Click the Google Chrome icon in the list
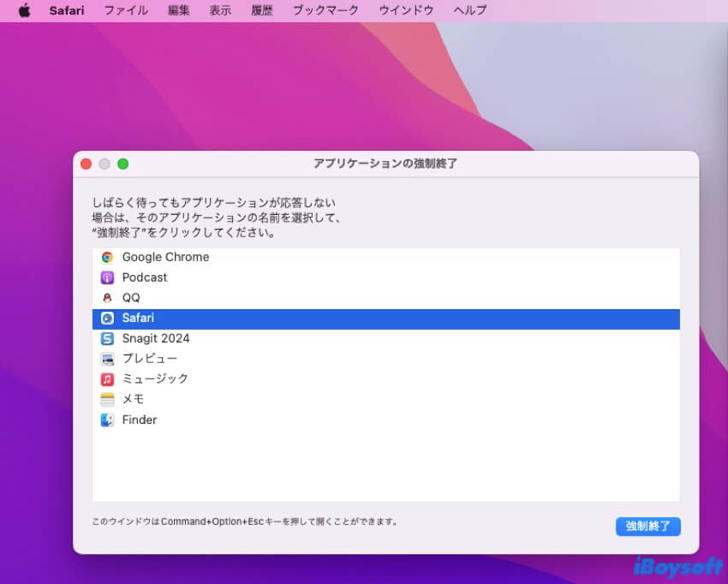728x584 pixels. tap(106, 257)
